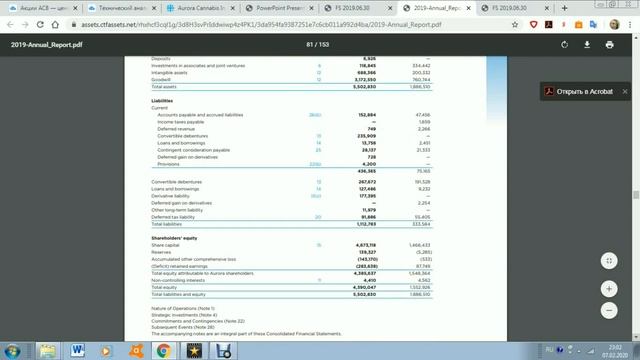Follow the note link beside Share capital
Image resolution: width=640 pixels, height=360 pixels.
(319, 245)
